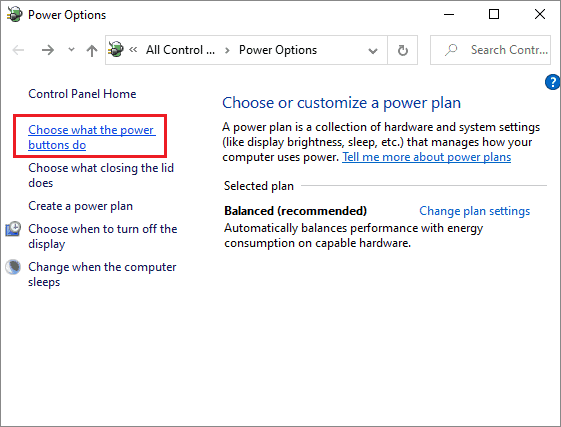Click the sleep moon icon in the sidebar
The width and height of the screenshot is (561, 427).
tap(13, 267)
